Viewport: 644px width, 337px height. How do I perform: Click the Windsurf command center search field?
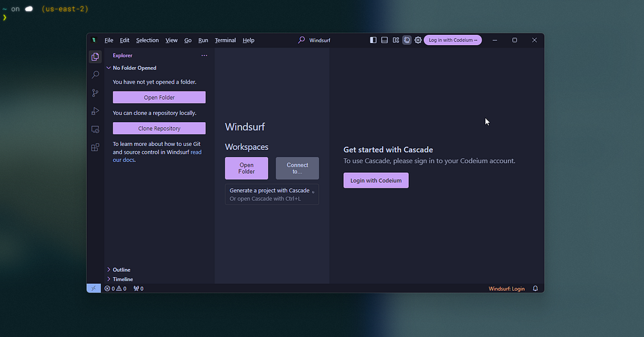(x=315, y=40)
